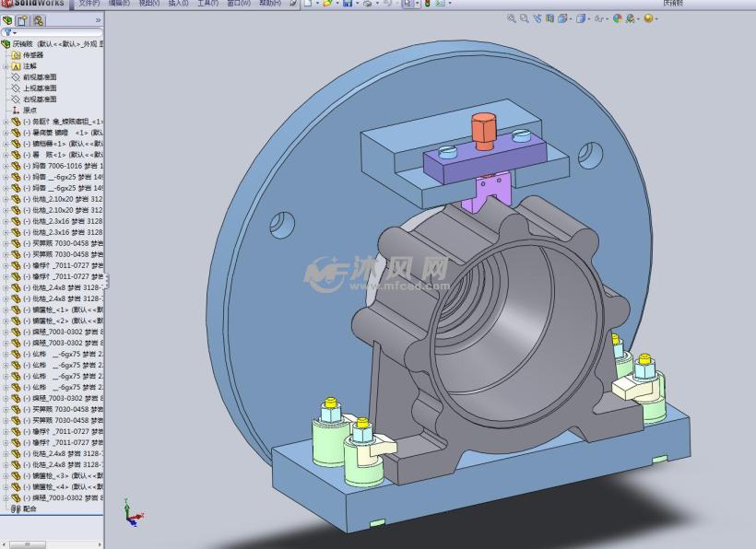Open the View Orientation dropdown

coord(562,18)
